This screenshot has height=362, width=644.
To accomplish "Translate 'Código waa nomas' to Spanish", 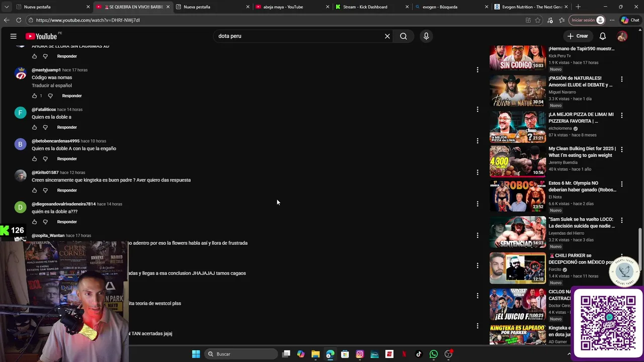I will (x=52, y=85).
